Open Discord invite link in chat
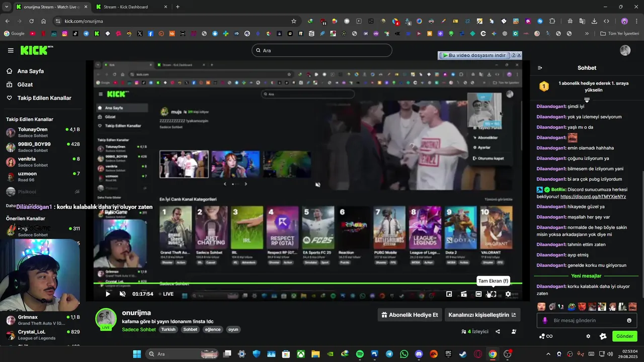Viewport: 644px width, 362px height. click(593, 197)
